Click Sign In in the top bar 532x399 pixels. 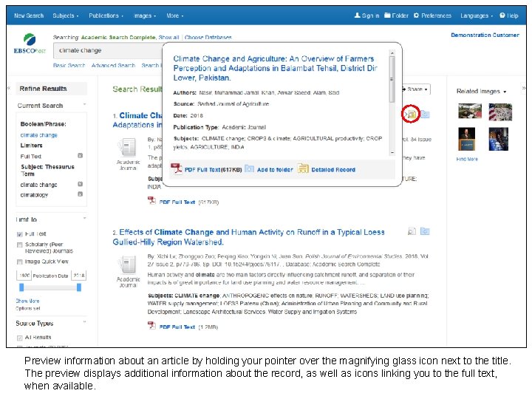pyautogui.click(x=366, y=16)
